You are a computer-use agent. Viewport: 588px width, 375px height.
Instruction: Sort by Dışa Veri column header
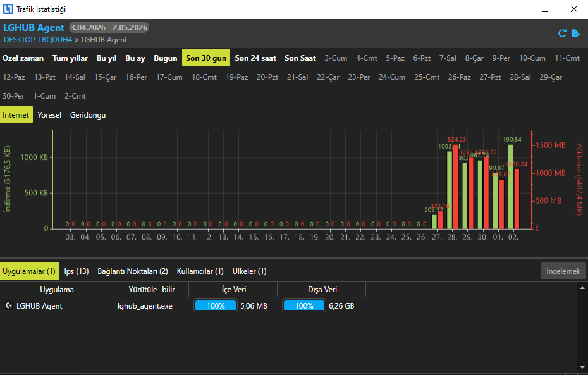pyautogui.click(x=322, y=290)
